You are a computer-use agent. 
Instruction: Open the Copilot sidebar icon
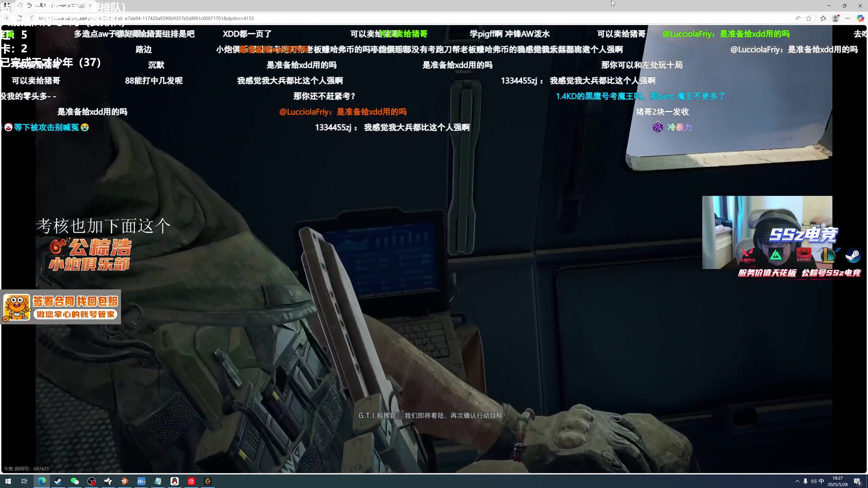pyautogui.click(x=860, y=18)
